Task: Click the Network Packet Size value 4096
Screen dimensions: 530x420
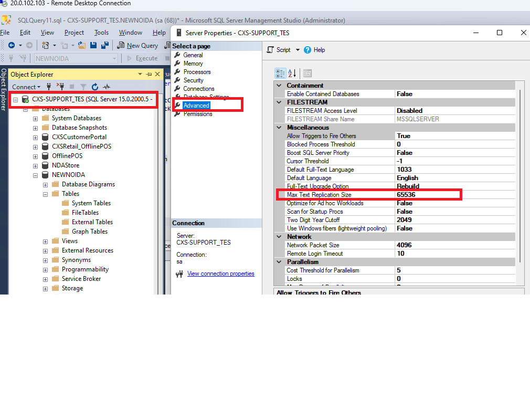Action: click(404, 245)
